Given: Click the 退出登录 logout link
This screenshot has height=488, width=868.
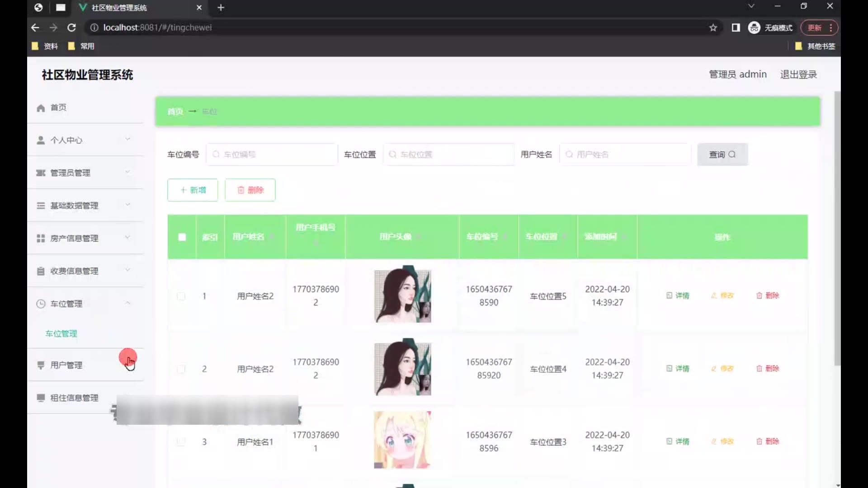Looking at the screenshot, I should 798,75.
